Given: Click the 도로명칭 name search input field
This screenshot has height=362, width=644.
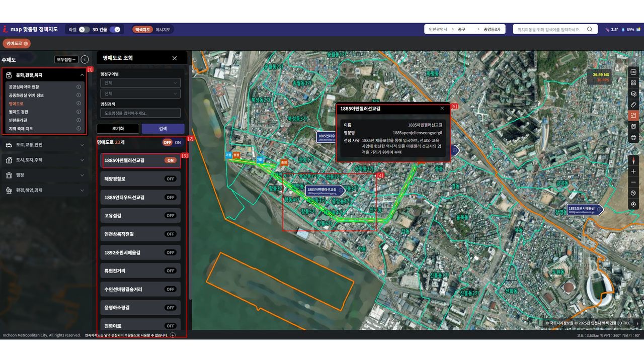Looking at the screenshot, I should click(140, 113).
